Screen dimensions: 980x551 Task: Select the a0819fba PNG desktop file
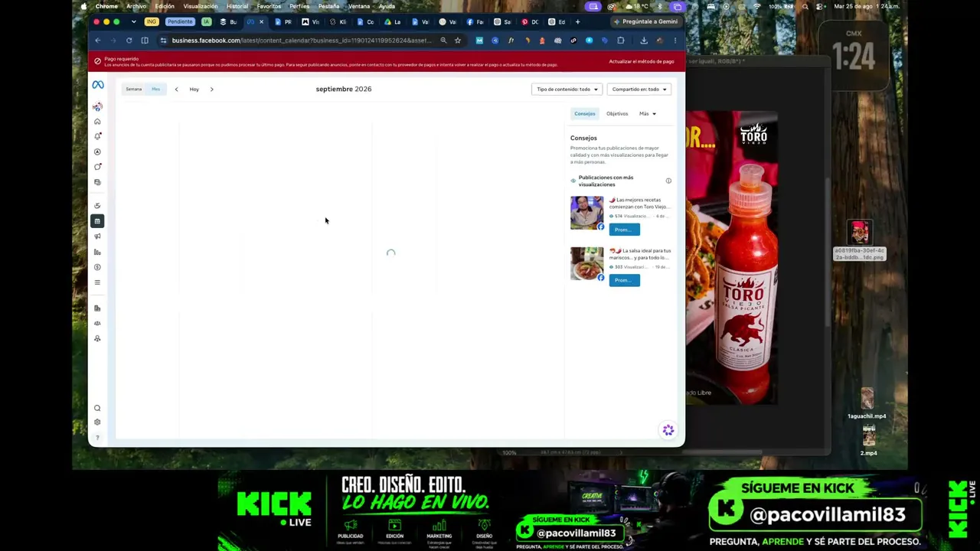(x=859, y=241)
